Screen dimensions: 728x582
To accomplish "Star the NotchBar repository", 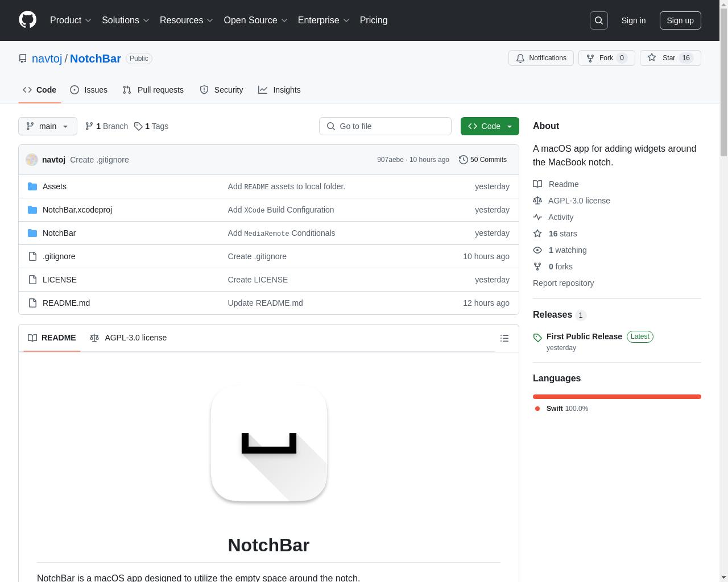I will click(x=670, y=58).
